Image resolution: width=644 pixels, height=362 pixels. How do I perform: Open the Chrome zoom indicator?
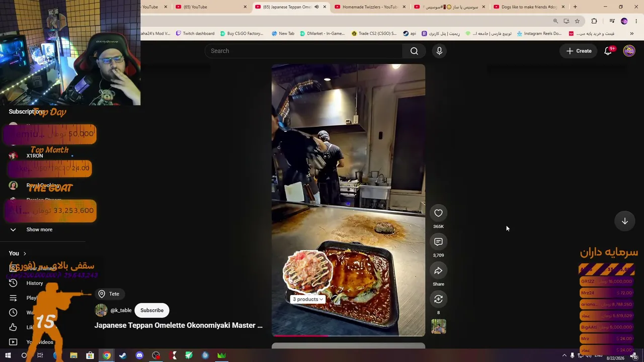(x=555, y=21)
